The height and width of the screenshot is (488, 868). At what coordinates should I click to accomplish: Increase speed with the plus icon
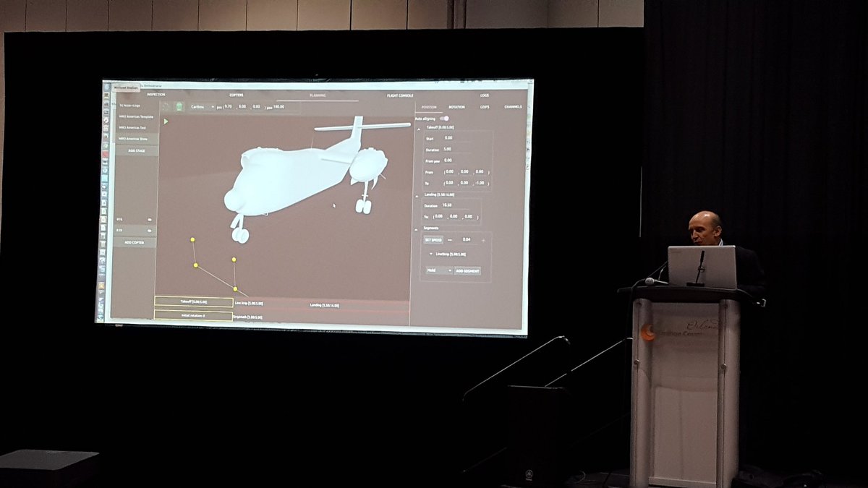[483, 240]
